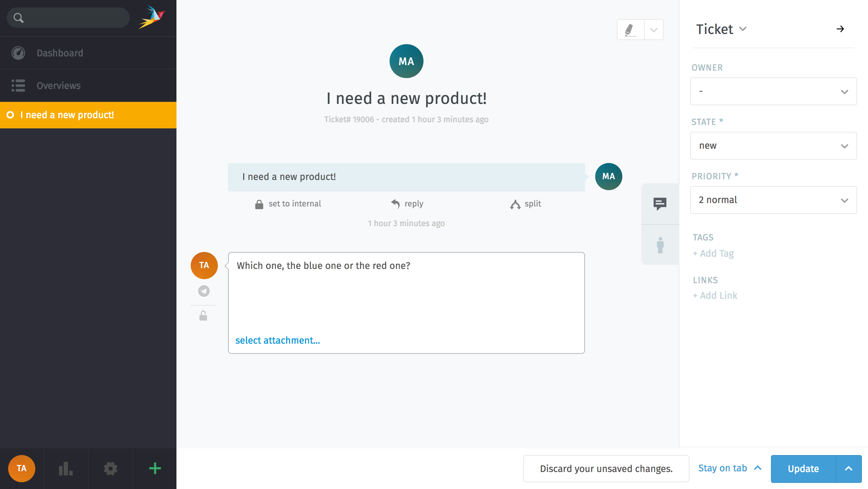Open settings via the gear icon

coord(110,469)
